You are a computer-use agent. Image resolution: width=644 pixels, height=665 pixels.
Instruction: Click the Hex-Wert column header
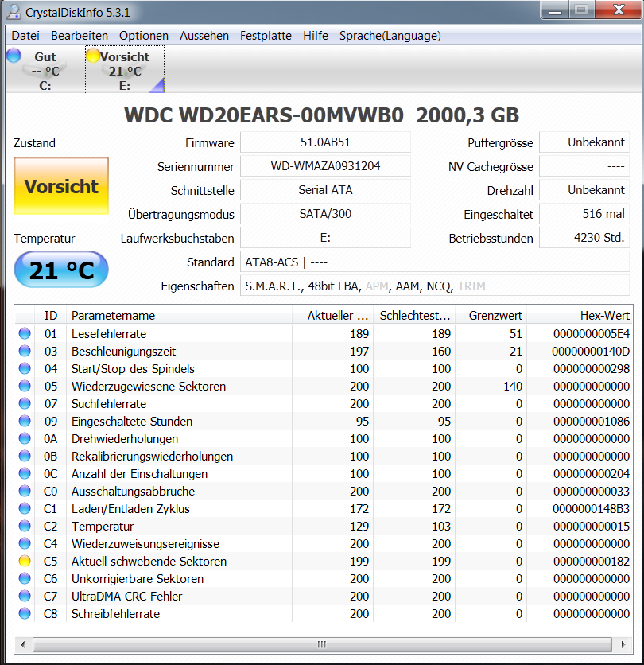pos(580,316)
